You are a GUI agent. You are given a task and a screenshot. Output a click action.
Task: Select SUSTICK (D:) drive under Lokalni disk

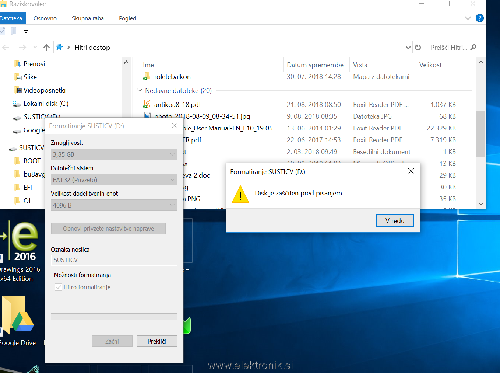click(x=42, y=117)
